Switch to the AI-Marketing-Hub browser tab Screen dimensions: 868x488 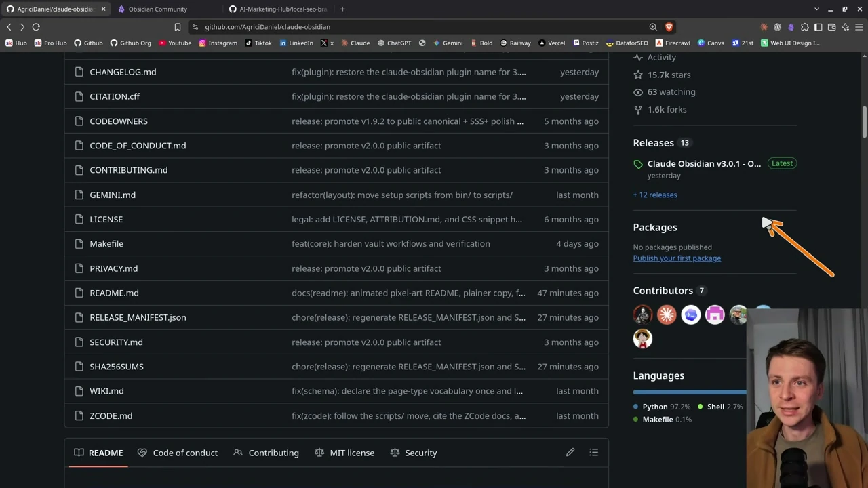point(278,9)
